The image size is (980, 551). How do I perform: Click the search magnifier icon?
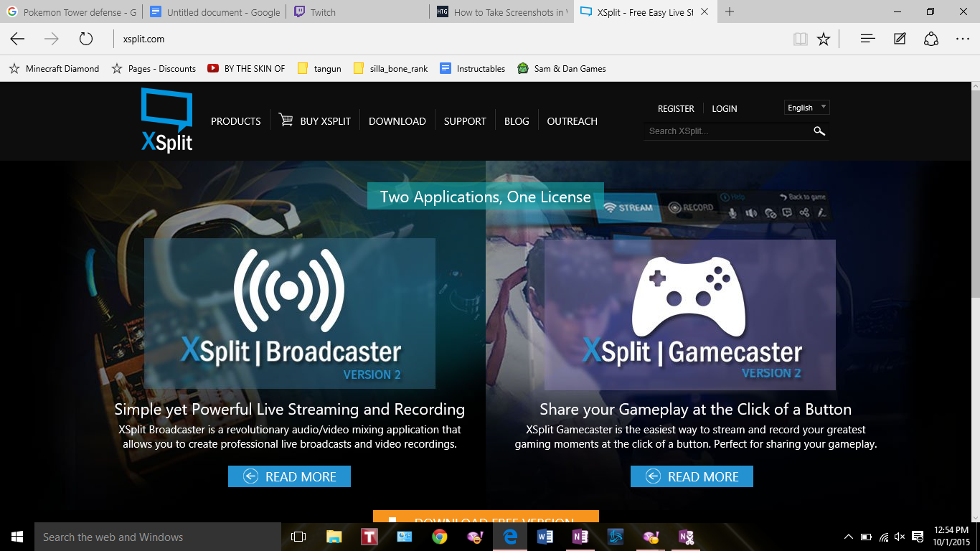819,131
